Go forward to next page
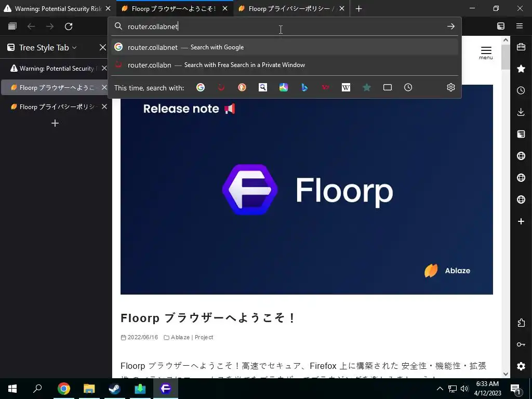The width and height of the screenshot is (532, 399). coord(50,26)
